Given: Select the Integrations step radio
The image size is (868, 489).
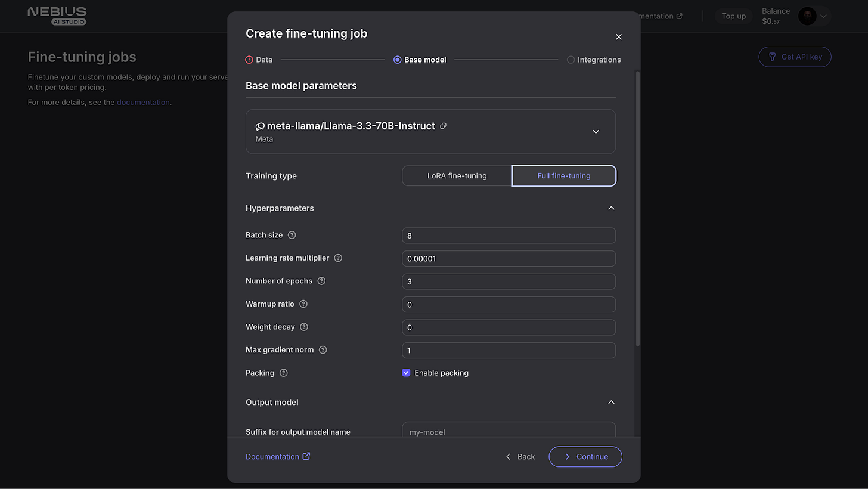Looking at the screenshot, I should click(571, 60).
